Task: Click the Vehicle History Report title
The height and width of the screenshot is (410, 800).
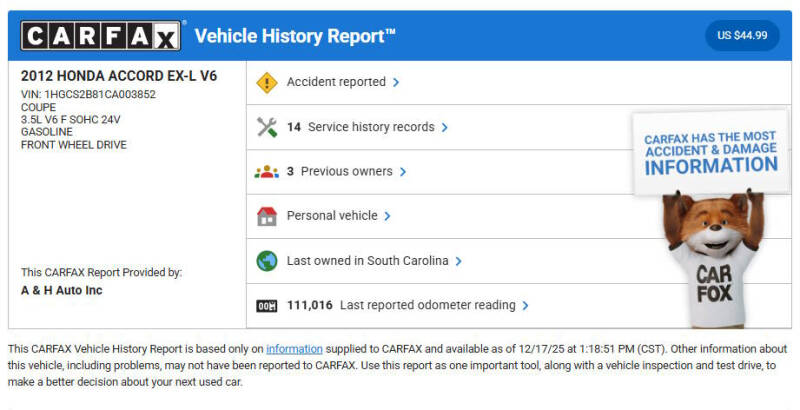Action: tap(295, 36)
